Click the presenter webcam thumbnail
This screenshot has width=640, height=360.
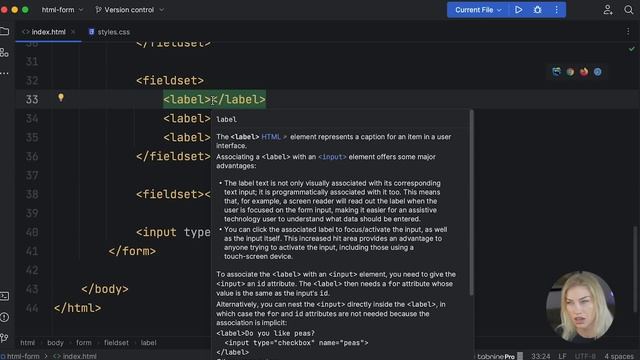pos(580,306)
